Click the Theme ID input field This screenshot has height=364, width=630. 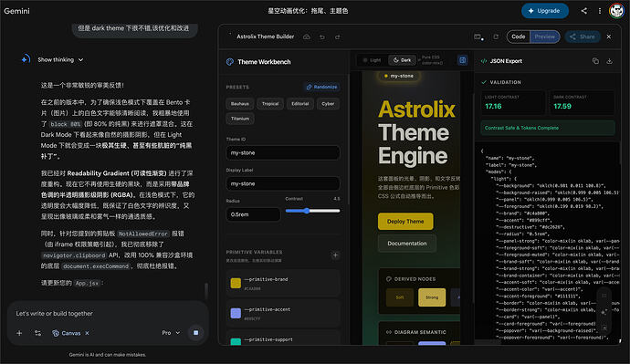click(x=283, y=153)
